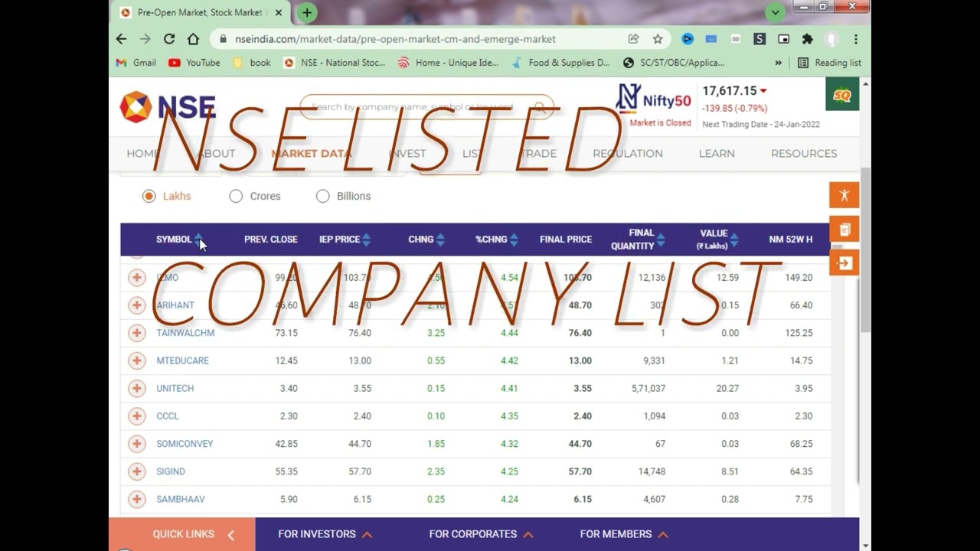Open the document orange side icon
The width and height of the screenshot is (980, 551).
(x=844, y=230)
